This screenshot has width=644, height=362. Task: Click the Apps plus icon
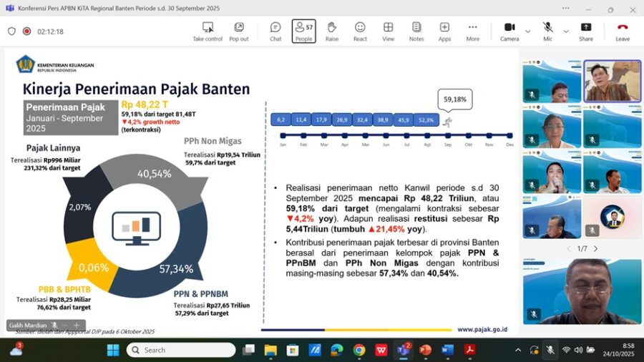coord(444,31)
